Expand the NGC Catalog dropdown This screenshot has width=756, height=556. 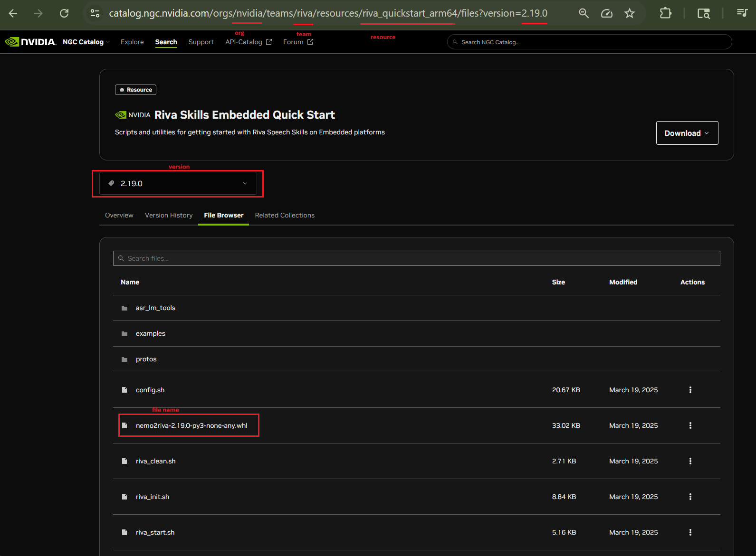[86, 42]
